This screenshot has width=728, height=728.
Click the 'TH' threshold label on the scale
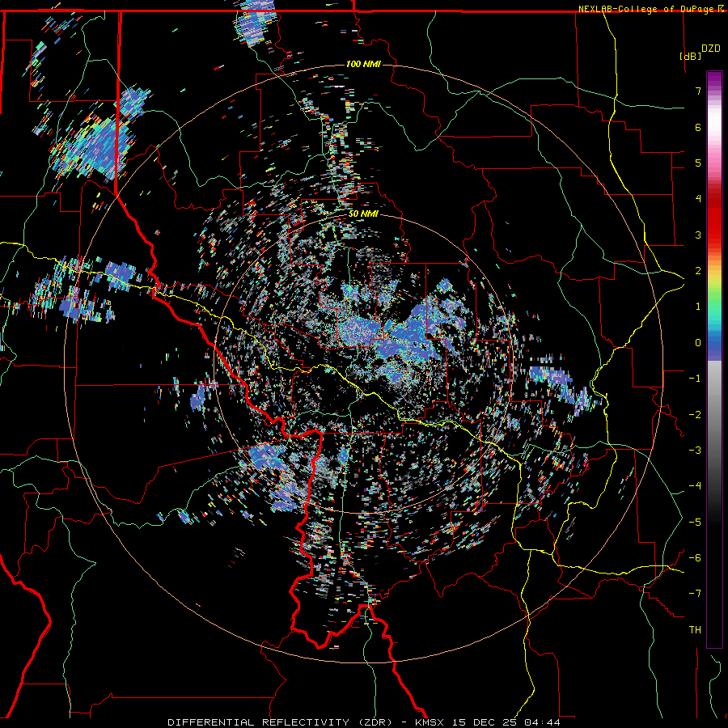(695, 630)
